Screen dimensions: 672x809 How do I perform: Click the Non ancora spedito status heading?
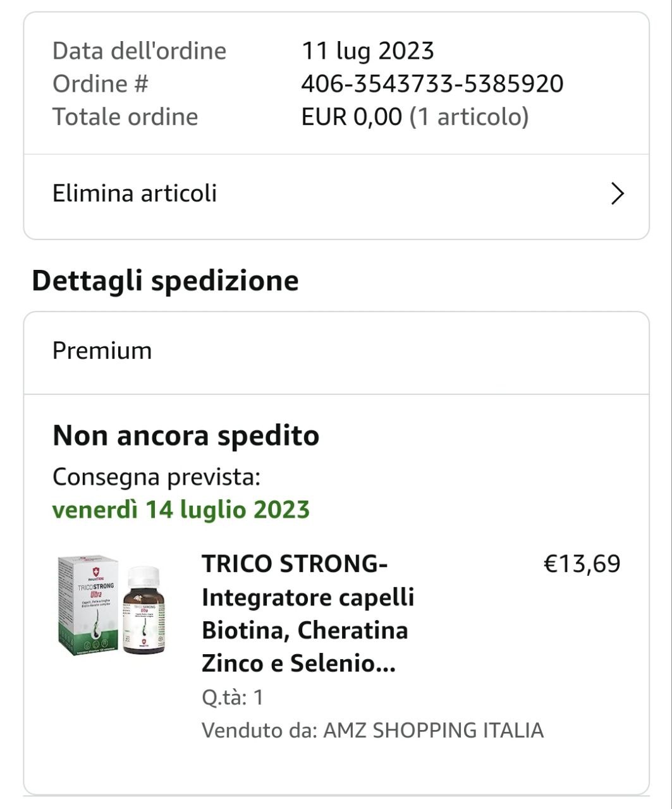[x=186, y=435]
